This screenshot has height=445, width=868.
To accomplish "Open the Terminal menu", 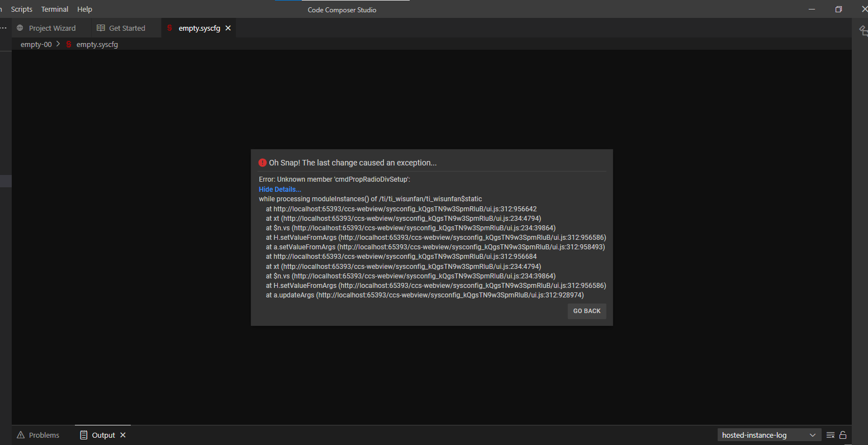I will 55,10.
